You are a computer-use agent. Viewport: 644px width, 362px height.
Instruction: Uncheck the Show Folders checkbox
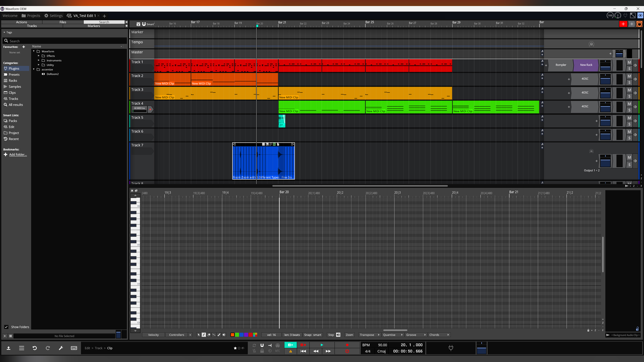click(x=6, y=327)
